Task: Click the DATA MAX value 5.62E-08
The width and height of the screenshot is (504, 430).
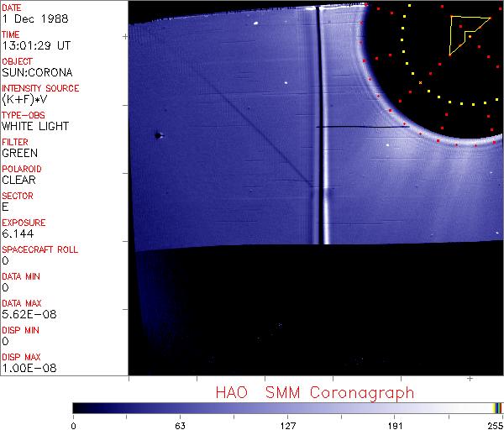Action: (x=27, y=314)
